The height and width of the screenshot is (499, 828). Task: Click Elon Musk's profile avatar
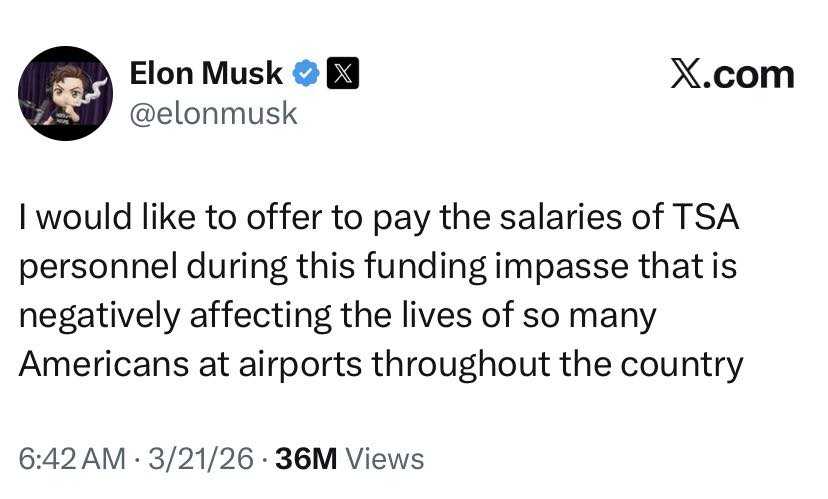(x=65, y=93)
